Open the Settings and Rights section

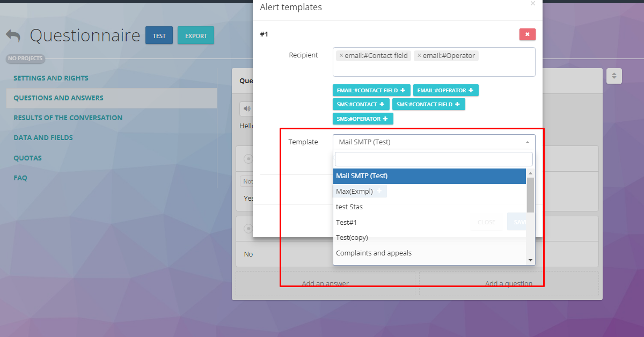click(x=51, y=78)
